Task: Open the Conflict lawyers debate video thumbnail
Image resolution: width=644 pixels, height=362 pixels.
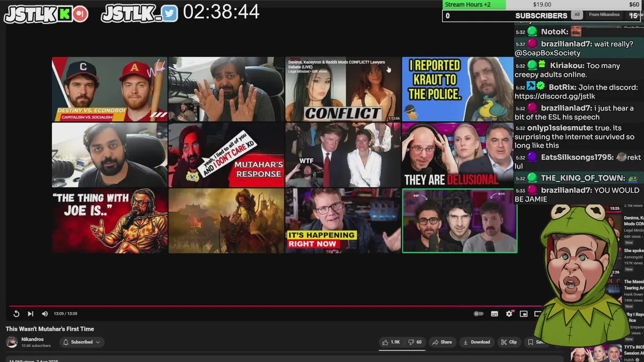Action: coord(343,89)
